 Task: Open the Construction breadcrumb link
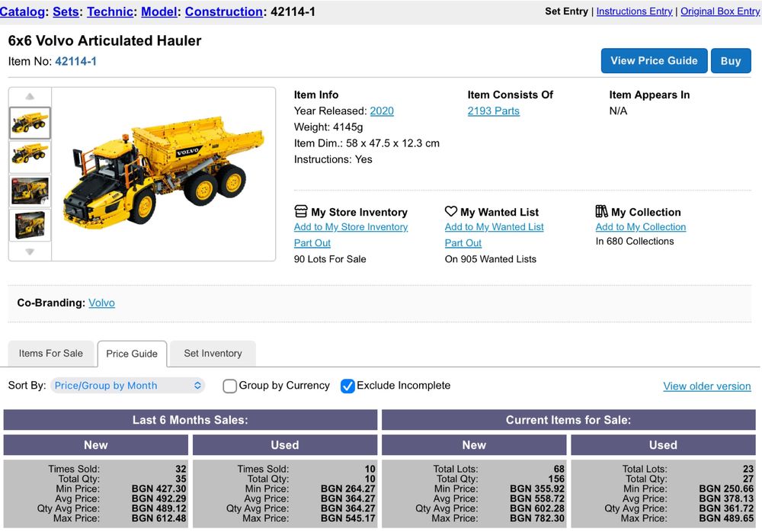(224, 11)
